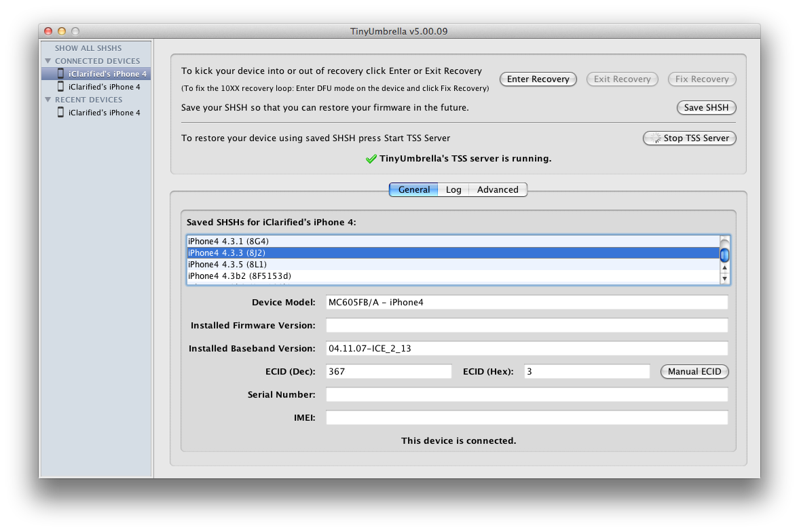The image size is (799, 532).
Task: Collapse the Connected Devices section
Action: (48, 61)
